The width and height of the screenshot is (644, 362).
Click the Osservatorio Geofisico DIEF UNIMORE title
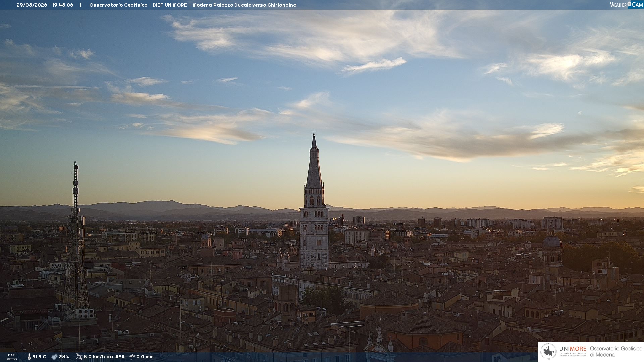pos(138,5)
